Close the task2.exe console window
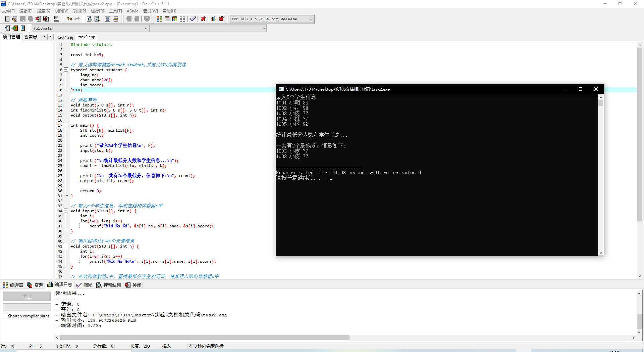The image size is (644, 352). pyautogui.click(x=596, y=89)
